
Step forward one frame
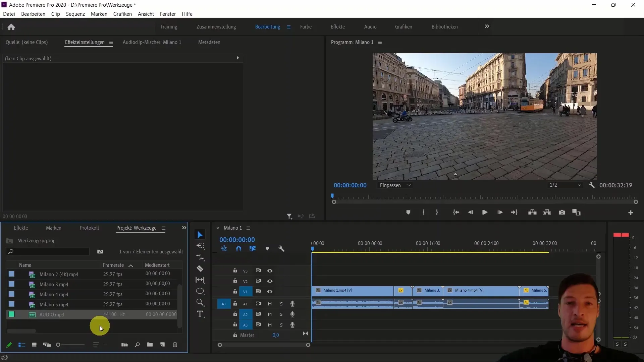(500, 212)
